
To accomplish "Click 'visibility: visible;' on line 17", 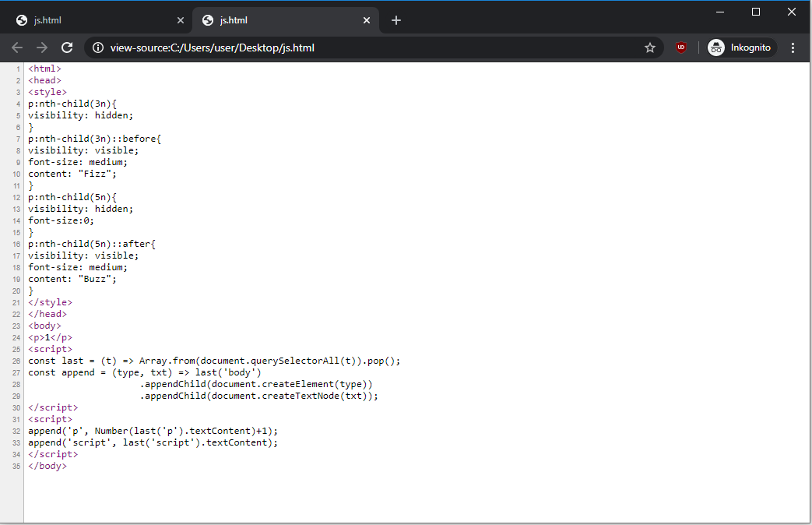I will (83, 255).
